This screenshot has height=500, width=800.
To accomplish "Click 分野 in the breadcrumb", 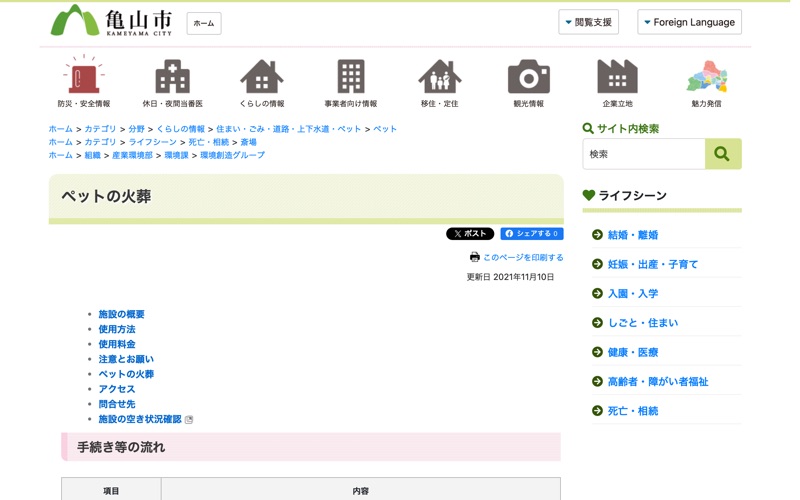I will coord(136,129).
